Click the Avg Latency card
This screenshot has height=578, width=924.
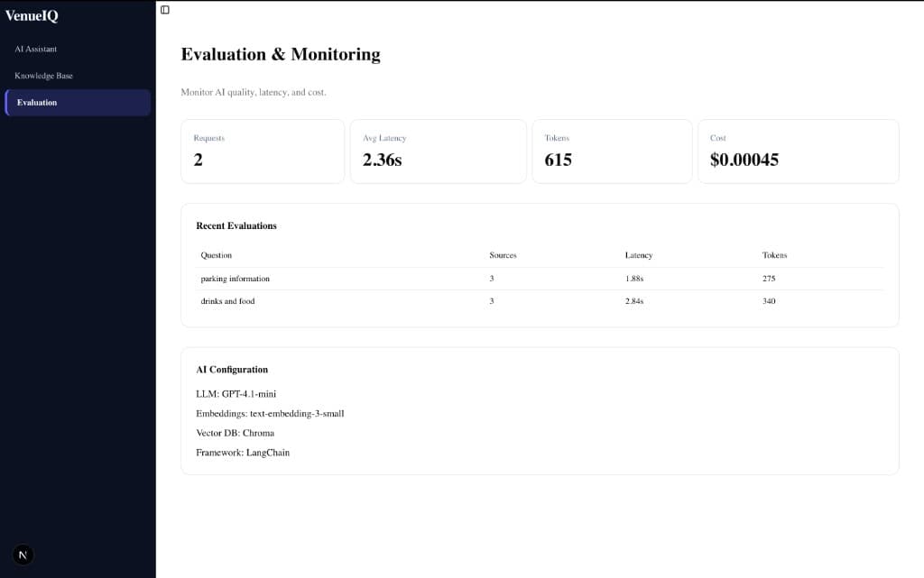click(x=438, y=151)
